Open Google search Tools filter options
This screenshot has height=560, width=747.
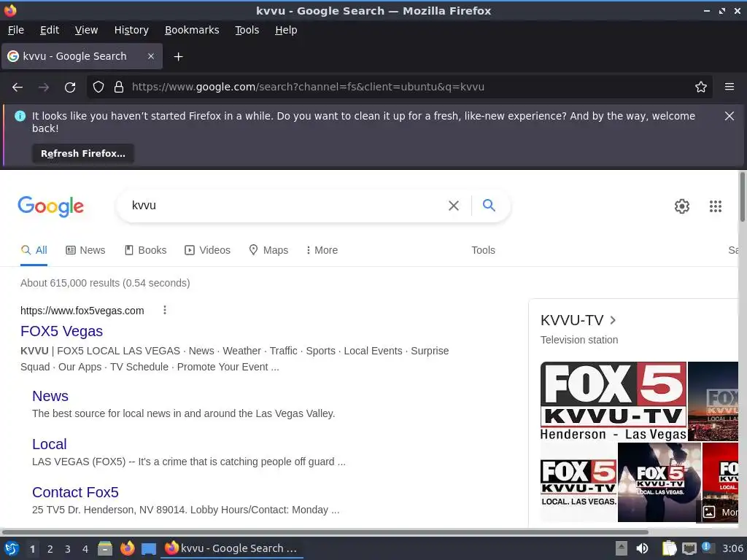coord(483,250)
